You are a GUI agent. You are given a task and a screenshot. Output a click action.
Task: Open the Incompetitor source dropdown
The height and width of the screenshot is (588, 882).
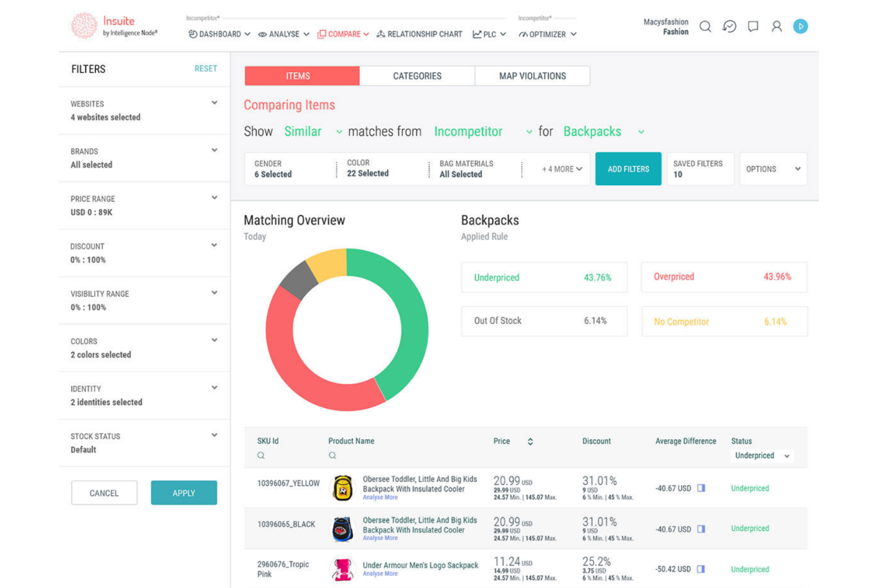tap(483, 132)
